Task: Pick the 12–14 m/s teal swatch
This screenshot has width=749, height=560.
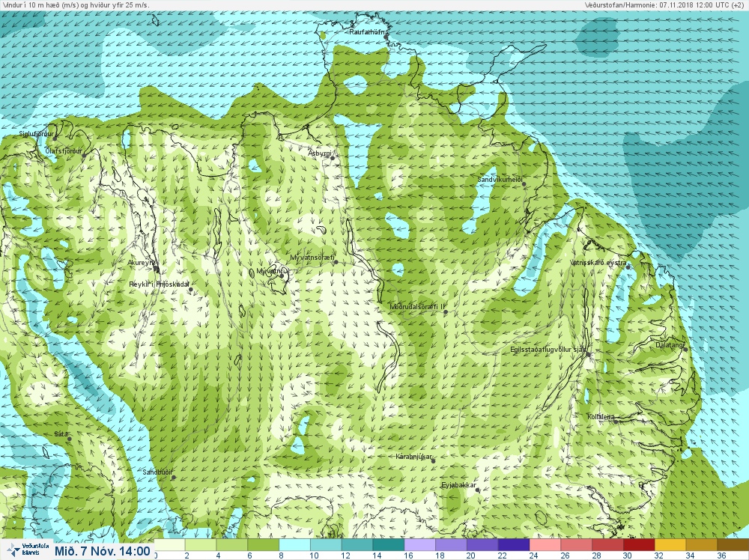Action: 357,545
